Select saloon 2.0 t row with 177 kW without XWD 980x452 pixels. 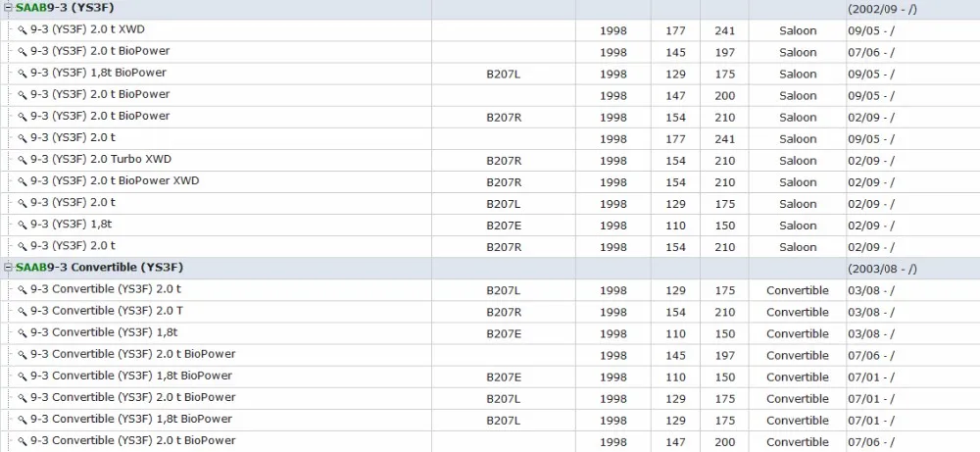(490, 139)
